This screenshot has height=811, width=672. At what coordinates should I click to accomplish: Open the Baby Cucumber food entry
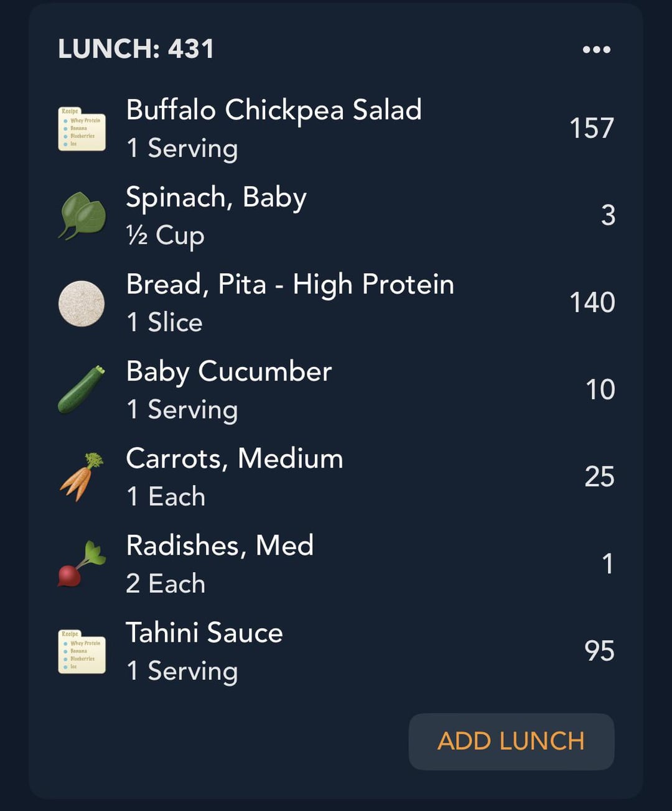336,390
